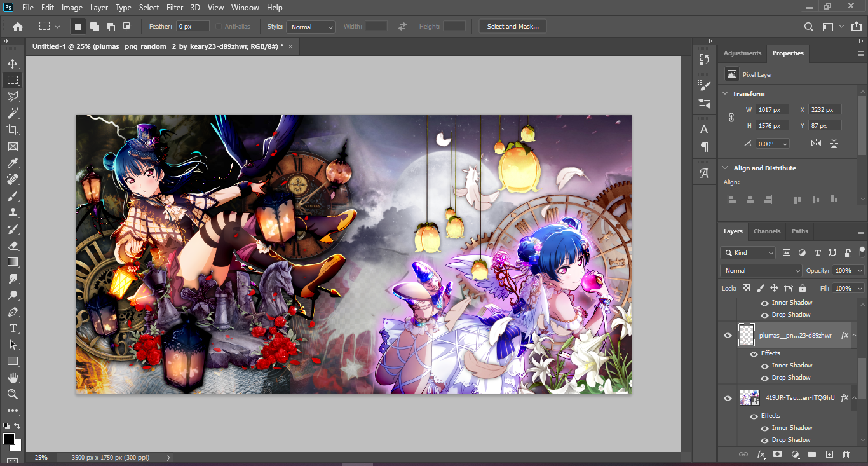Toggle Inner Shadow eye under 419UR layer
Viewport: 868px width, 466px height.
click(765, 428)
